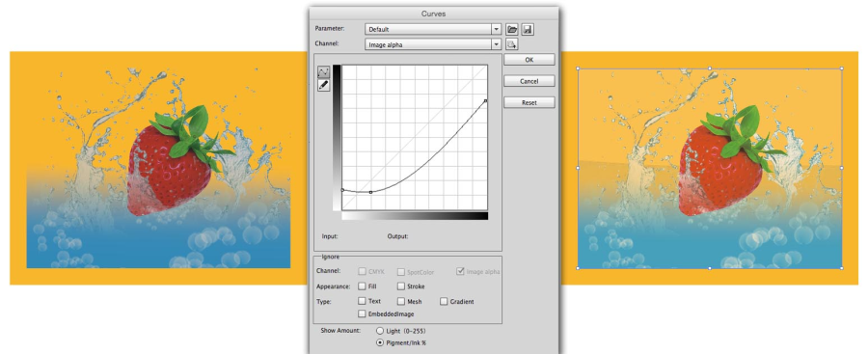Select the lower middle control point on curve
The height and width of the screenshot is (354, 868).
coord(370,192)
